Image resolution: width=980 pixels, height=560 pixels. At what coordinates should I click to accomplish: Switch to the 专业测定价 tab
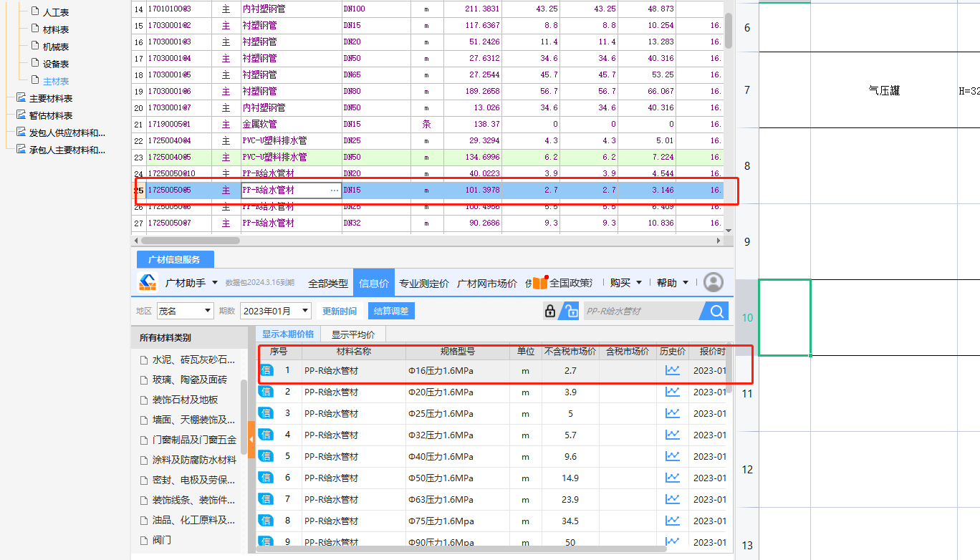tap(424, 283)
